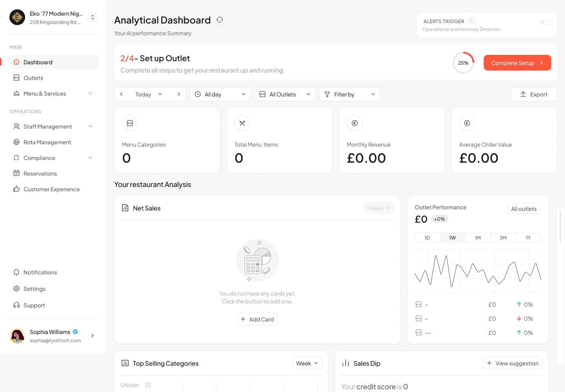The image size is (565, 392).
Task: Click the Customer Experience thumbs-up icon
Action: point(16,189)
